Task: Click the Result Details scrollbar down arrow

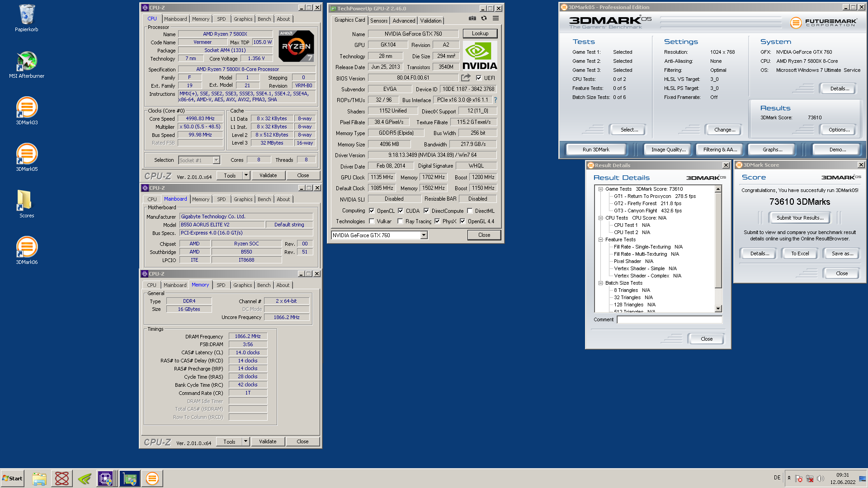Action: pyautogui.click(x=718, y=309)
